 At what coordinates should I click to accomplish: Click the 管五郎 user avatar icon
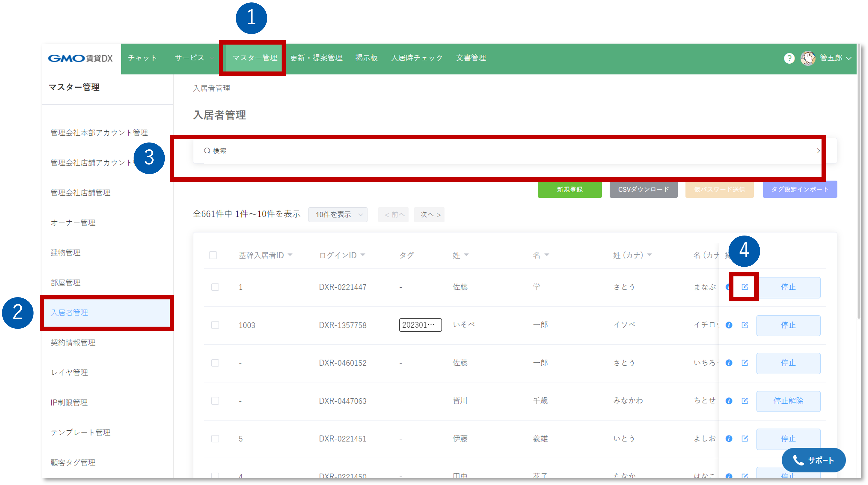point(808,58)
